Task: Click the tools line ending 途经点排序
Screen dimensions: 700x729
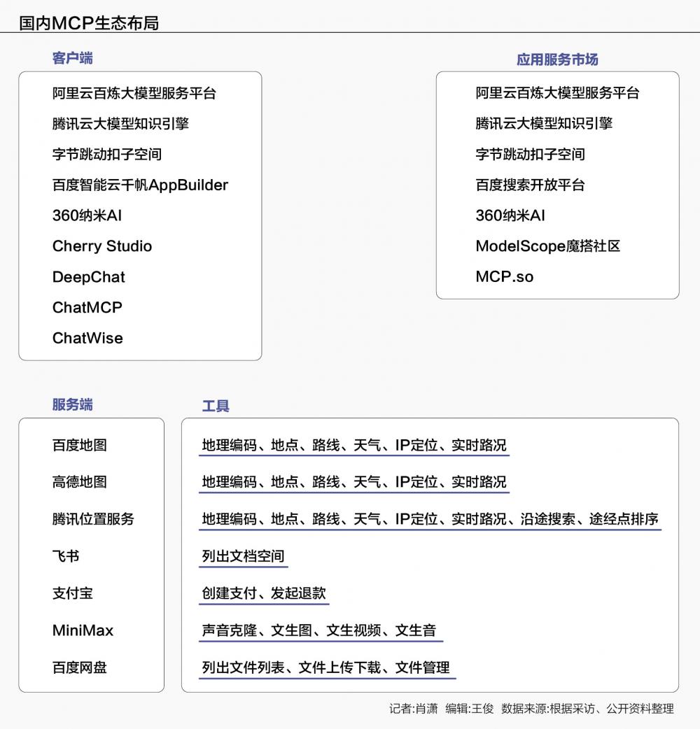Action: coord(430,519)
